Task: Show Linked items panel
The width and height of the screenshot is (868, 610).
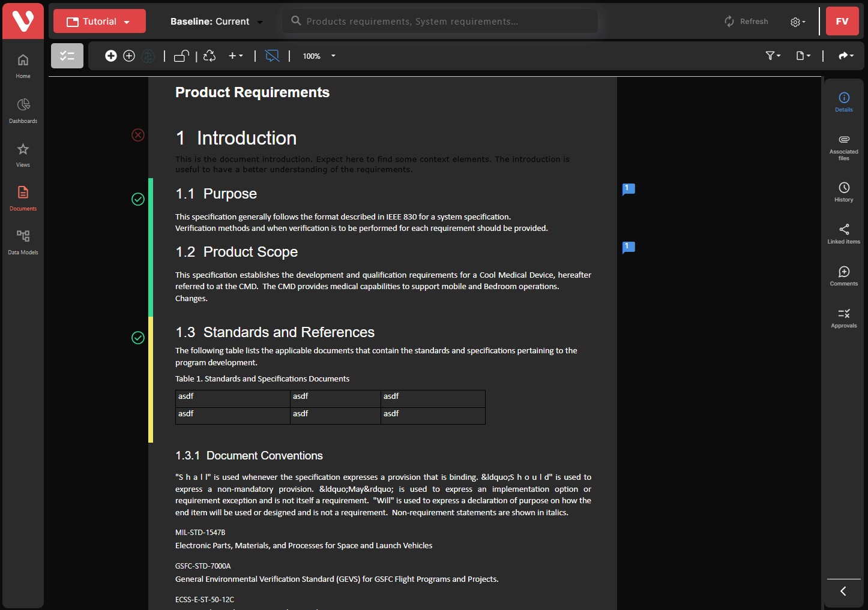Action: tap(843, 234)
